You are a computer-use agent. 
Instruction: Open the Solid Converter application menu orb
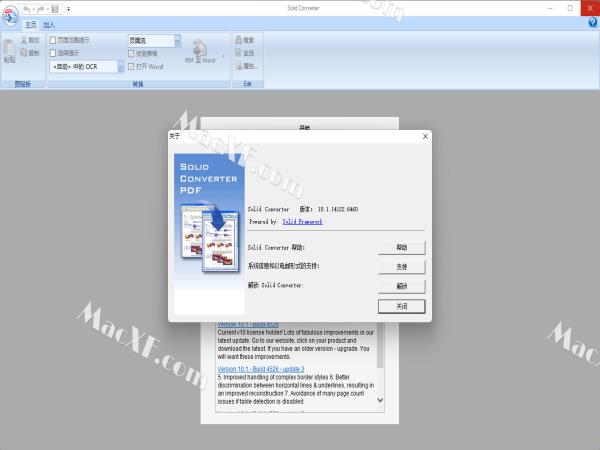pos(10,16)
